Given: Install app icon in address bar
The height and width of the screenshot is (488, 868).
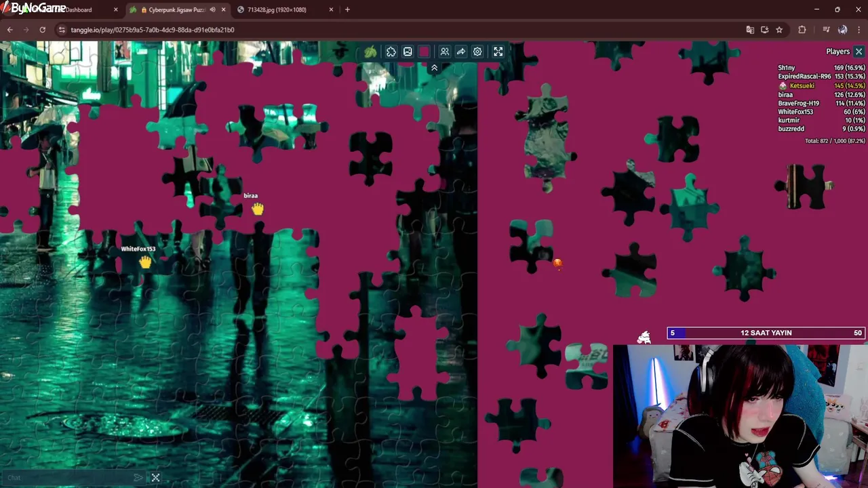Looking at the screenshot, I should coord(764,30).
